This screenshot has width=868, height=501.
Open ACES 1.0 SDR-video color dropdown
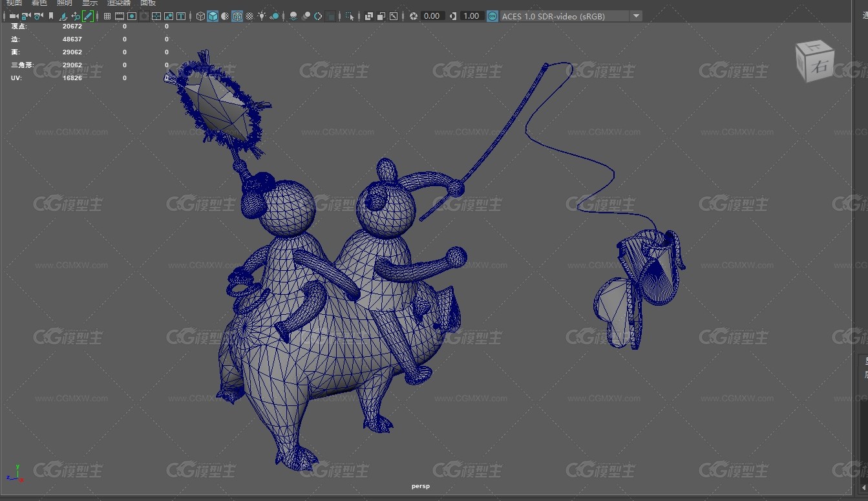tap(571, 16)
